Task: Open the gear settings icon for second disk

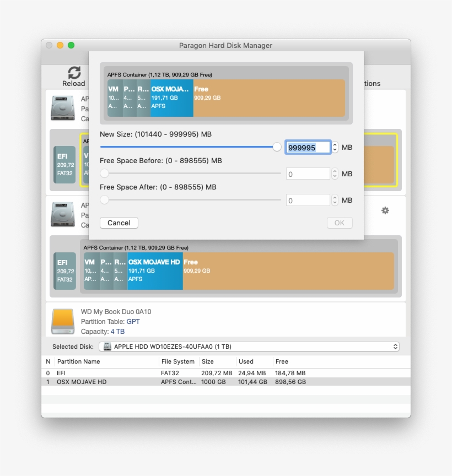Action: [385, 210]
